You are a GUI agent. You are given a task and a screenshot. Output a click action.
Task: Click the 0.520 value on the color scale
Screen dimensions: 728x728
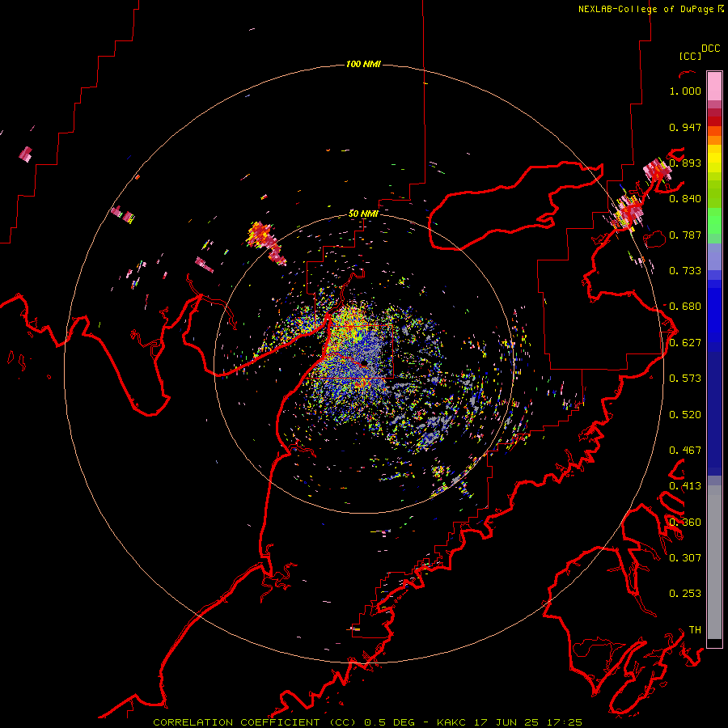[685, 415]
